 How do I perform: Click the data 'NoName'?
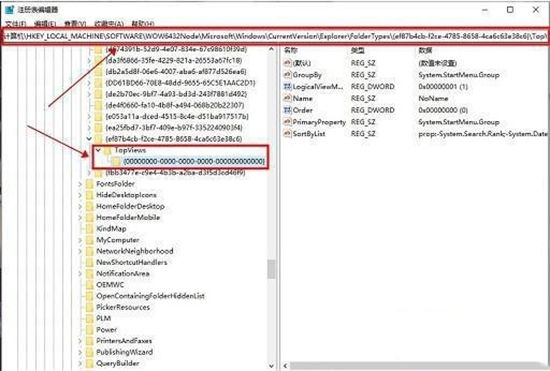coord(433,98)
